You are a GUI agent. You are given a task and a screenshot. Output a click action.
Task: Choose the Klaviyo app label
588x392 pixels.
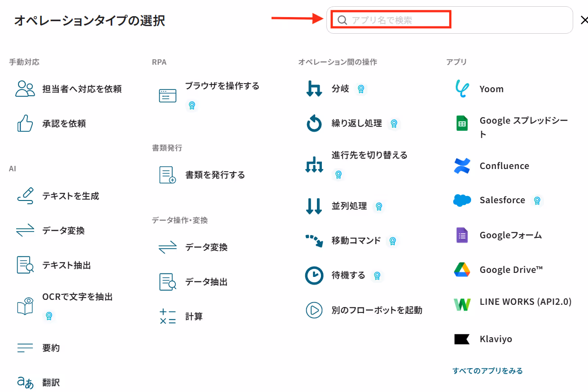[496, 339]
